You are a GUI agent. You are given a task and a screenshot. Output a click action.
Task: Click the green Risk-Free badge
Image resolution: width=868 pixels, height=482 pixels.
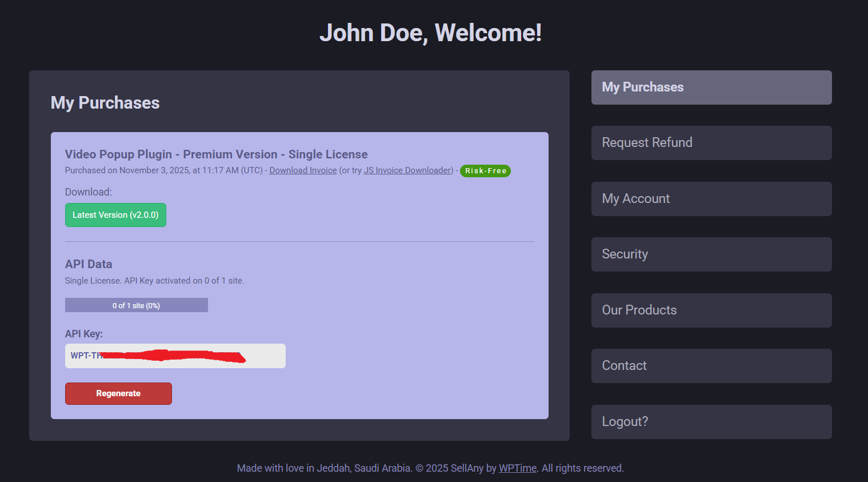(485, 171)
